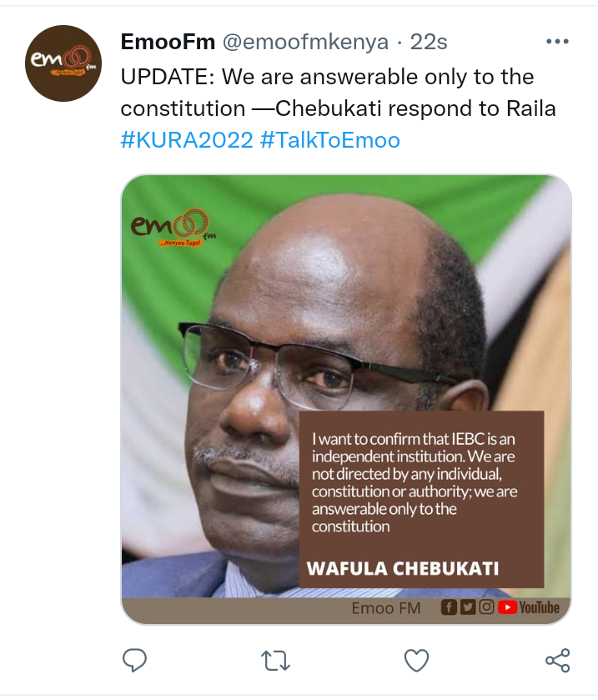Retweet this EmooFm post
The height and width of the screenshot is (700, 598).
click(275, 661)
